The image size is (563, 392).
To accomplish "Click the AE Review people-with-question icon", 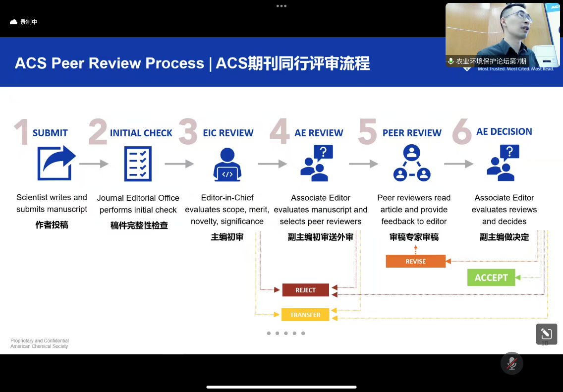I will [x=316, y=163].
